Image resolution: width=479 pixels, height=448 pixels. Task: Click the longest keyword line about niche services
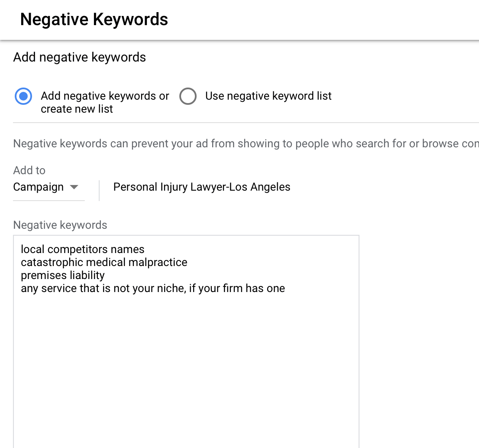[153, 288]
